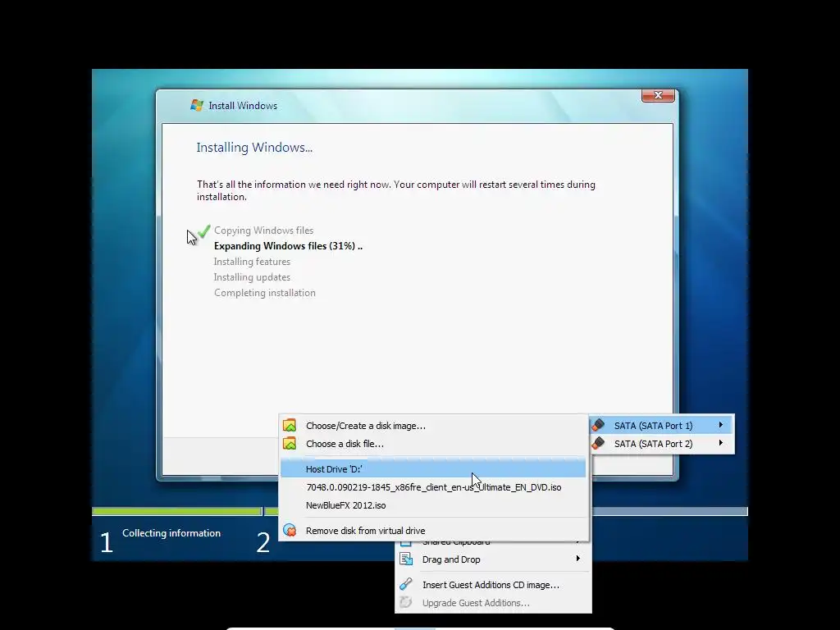Image resolution: width=840 pixels, height=630 pixels.
Task: Click the 'Installing Windows...' heading
Action: (x=254, y=148)
